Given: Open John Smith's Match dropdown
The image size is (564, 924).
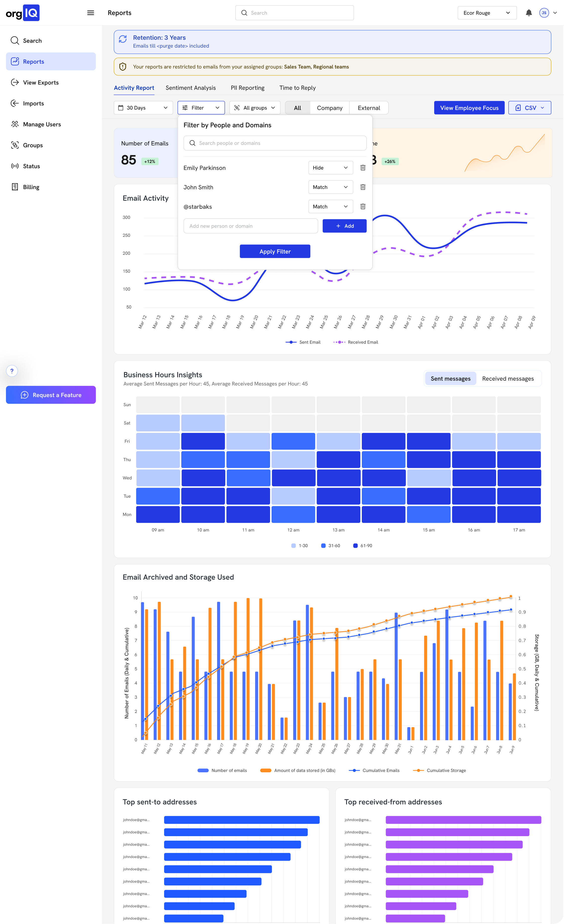Looking at the screenshot, I should 330,187.
